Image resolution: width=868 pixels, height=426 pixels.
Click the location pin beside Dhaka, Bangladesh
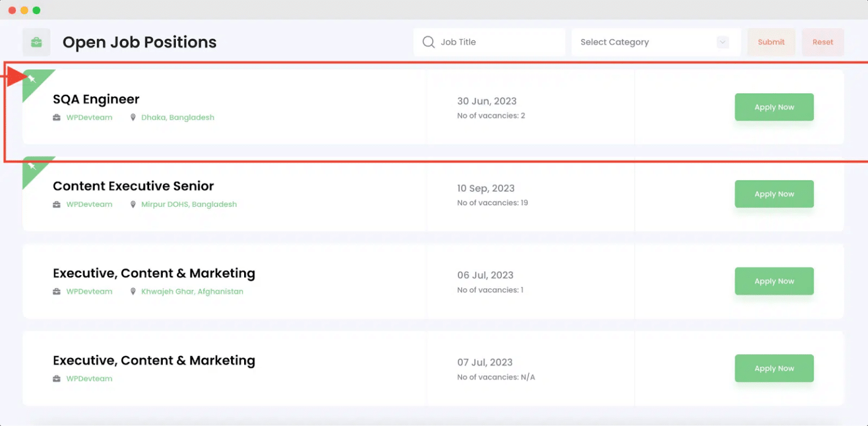pyautogui.click(x=133, y=117)
